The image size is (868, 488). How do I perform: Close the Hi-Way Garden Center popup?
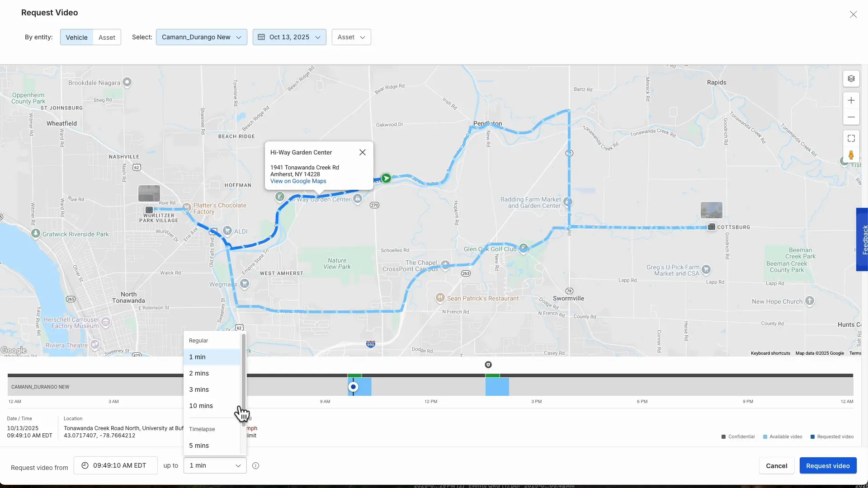363,152
